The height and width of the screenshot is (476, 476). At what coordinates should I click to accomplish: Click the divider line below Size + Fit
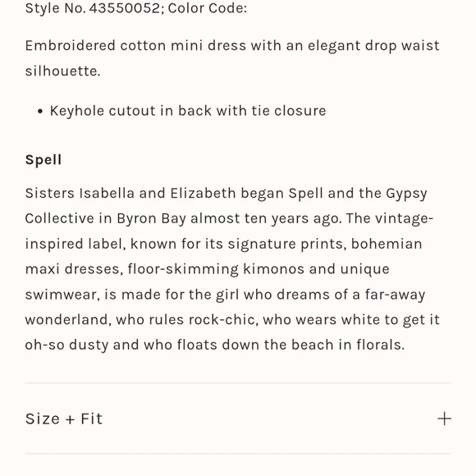[238, 454]
